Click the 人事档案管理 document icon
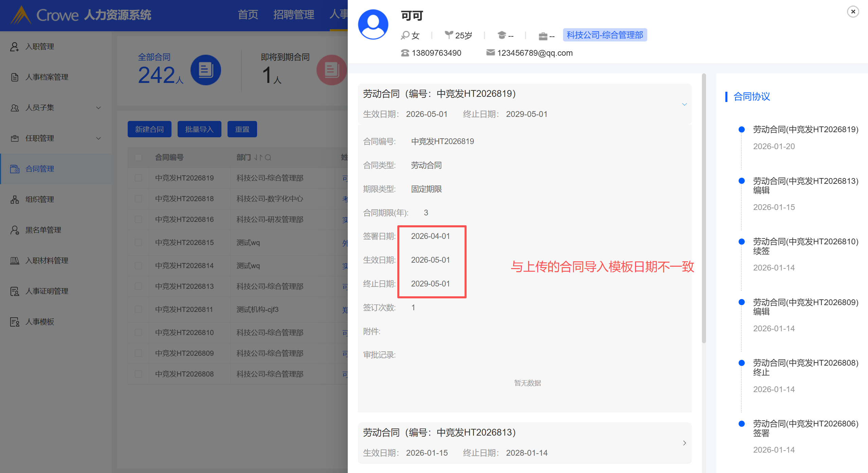This screenshot has width=868, height=473. (14, 77)
